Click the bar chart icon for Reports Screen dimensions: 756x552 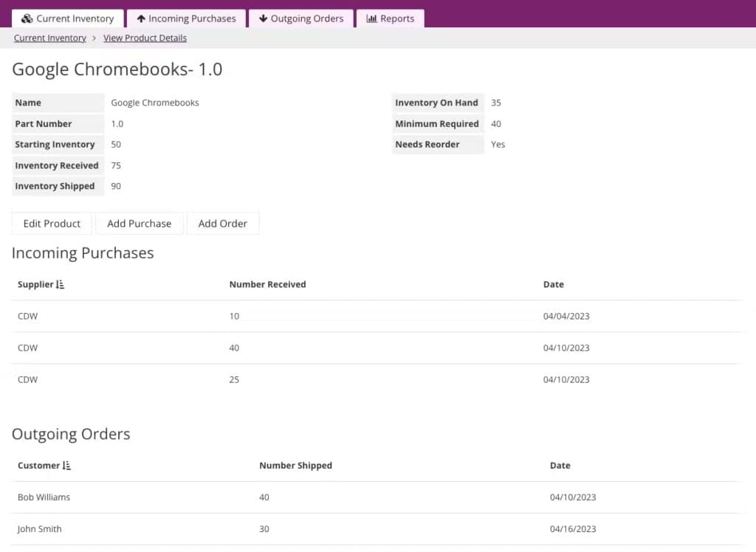(371, 18)
